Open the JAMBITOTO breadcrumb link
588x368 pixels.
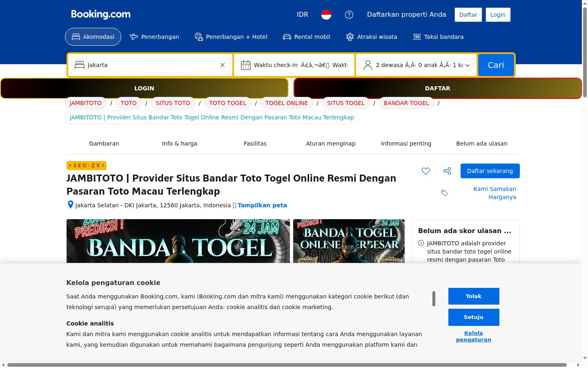(86, 103)
